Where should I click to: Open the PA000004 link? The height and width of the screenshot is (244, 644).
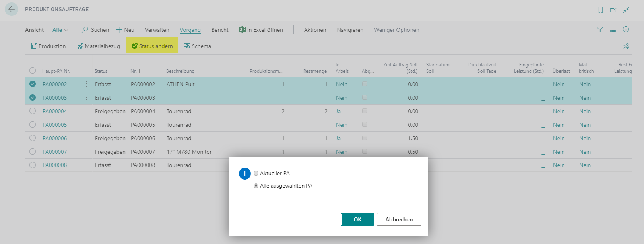click(x=55, y=111)
